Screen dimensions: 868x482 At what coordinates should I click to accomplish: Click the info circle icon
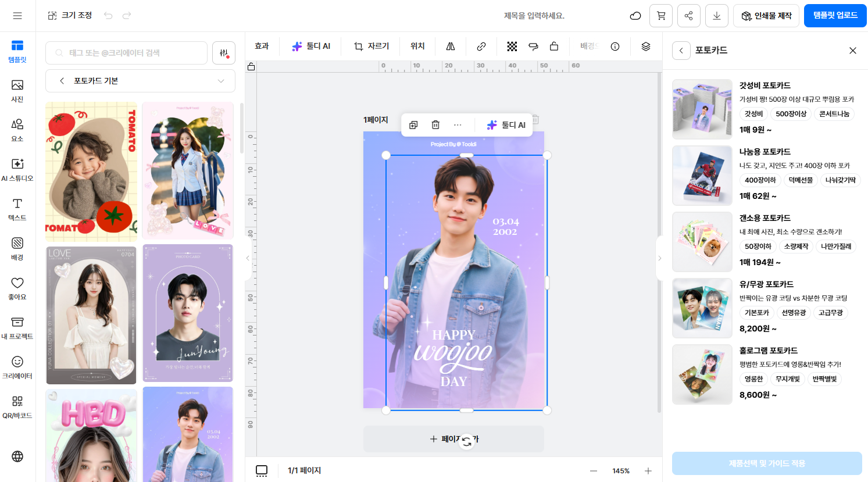point(615,47)
